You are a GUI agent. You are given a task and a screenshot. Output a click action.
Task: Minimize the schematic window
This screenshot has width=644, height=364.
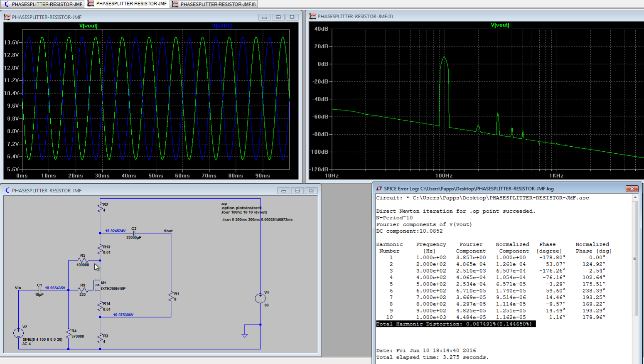click(284, 191)
